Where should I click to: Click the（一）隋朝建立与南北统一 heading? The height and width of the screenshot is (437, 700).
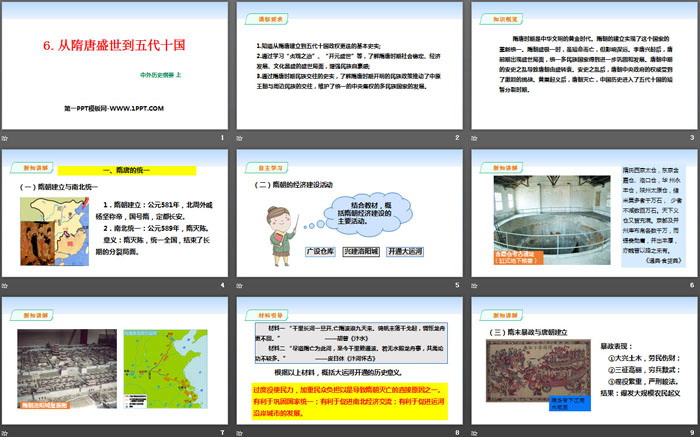[x=58, y=187]
